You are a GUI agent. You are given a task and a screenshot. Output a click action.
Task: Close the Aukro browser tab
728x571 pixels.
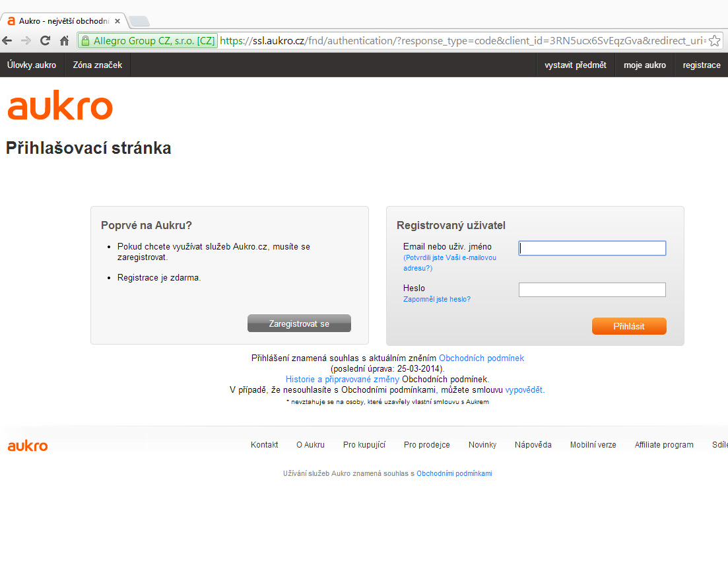click(117, 21)
